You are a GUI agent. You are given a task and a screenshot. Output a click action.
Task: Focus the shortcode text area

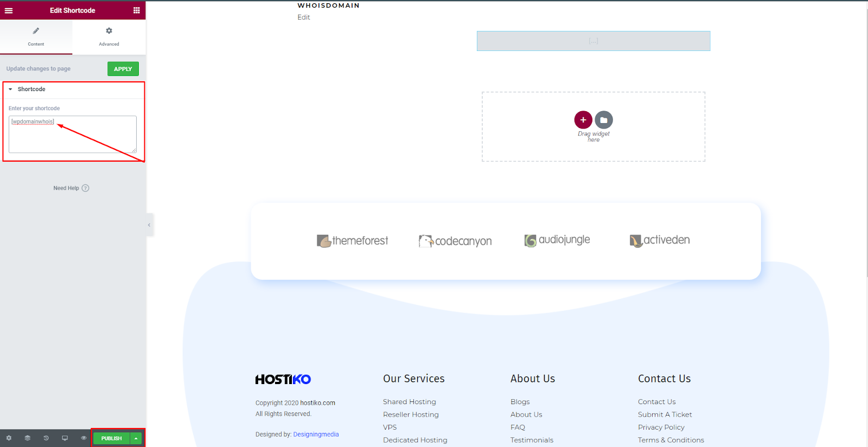(73, 134)
